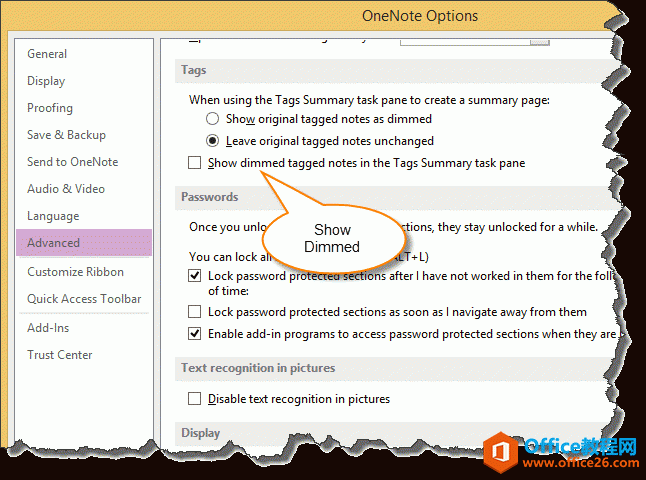Image resolution: width=646 pixels, height=480 pixels.
Task: Open the General options category
Action: [47, 54]
